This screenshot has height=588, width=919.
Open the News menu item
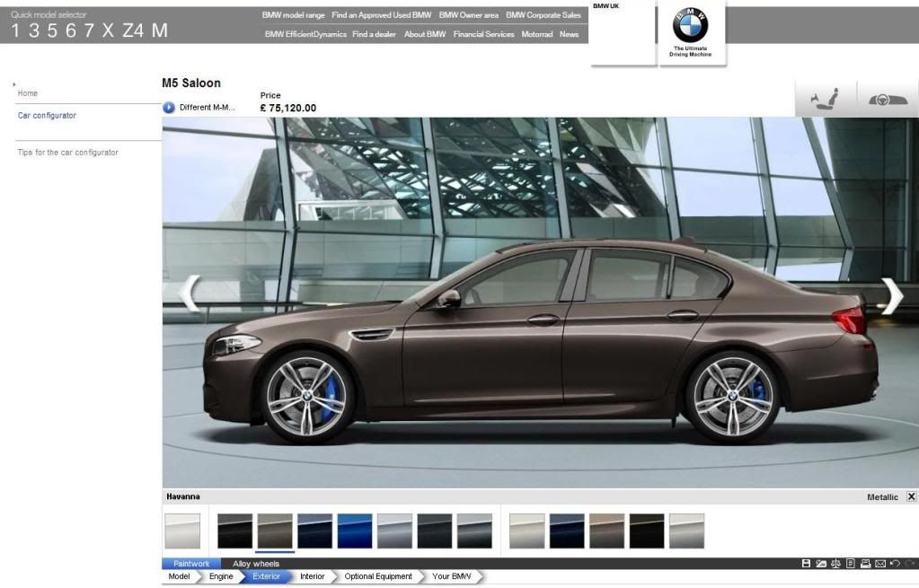click(570, 34)
